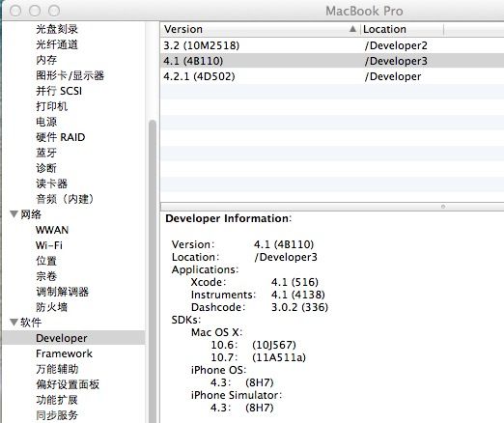Select WWAN under 网络

[52, 230]
